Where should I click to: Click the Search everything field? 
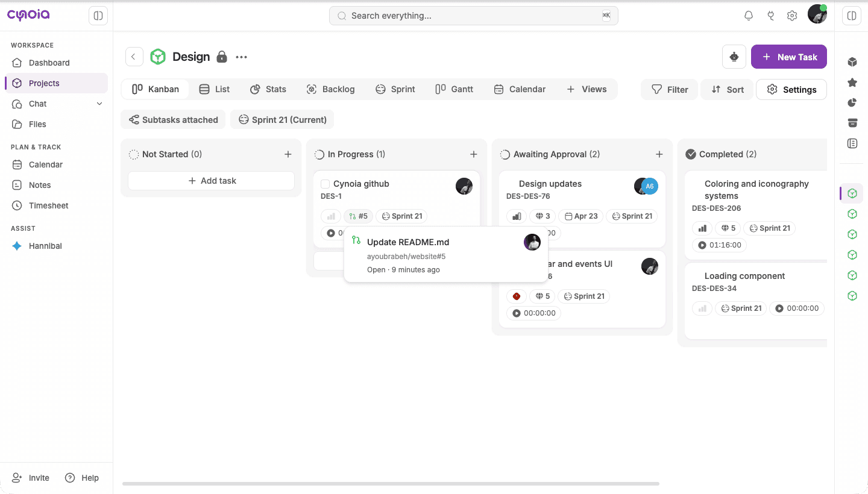(x=474, y=16)
